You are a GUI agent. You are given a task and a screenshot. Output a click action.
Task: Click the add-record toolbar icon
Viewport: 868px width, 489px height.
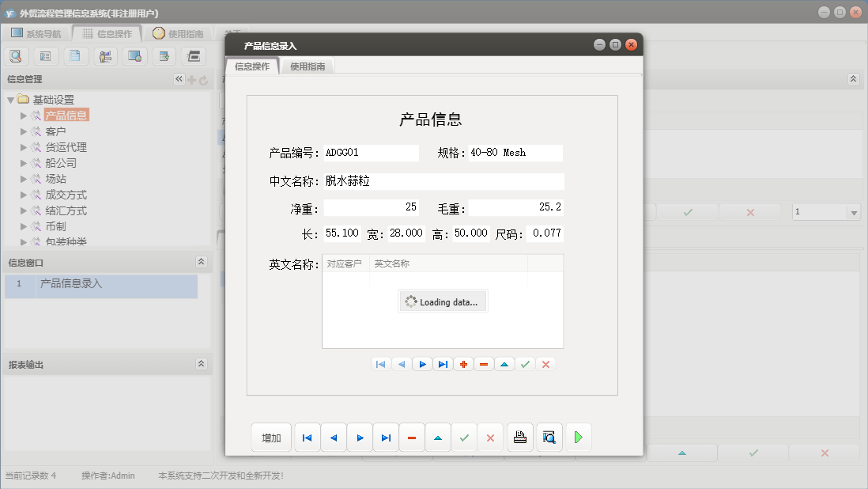(462, 364)
